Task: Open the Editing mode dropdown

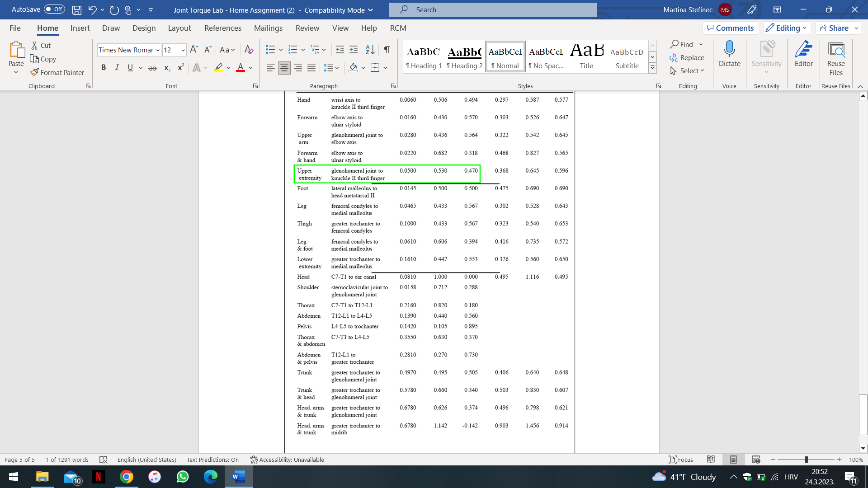Action: [x=787, y=28]
